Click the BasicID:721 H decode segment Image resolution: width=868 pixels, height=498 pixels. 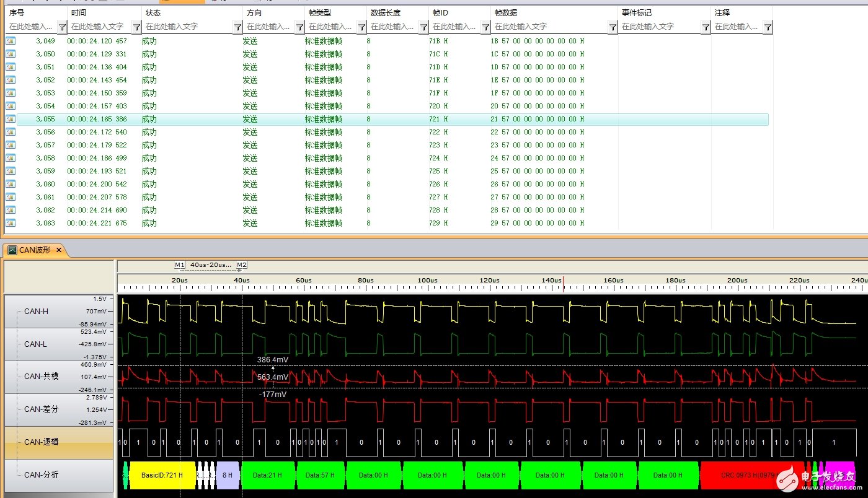(162, 475)
